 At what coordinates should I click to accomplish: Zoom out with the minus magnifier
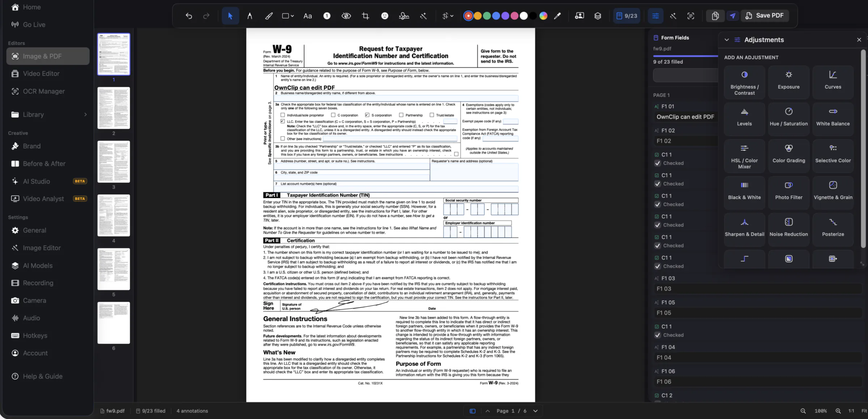point(803,411)
